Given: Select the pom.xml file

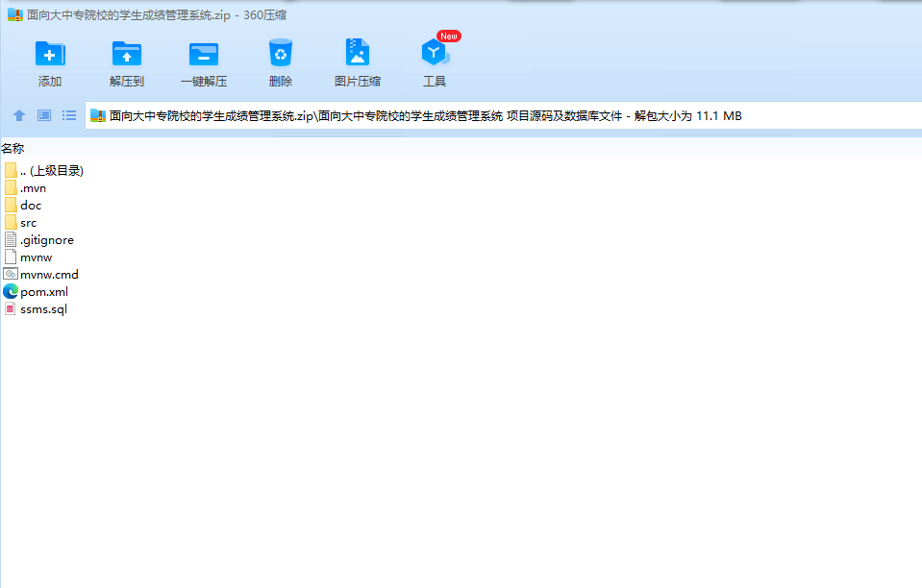Looking at the screenshot, I should (36, 291).
